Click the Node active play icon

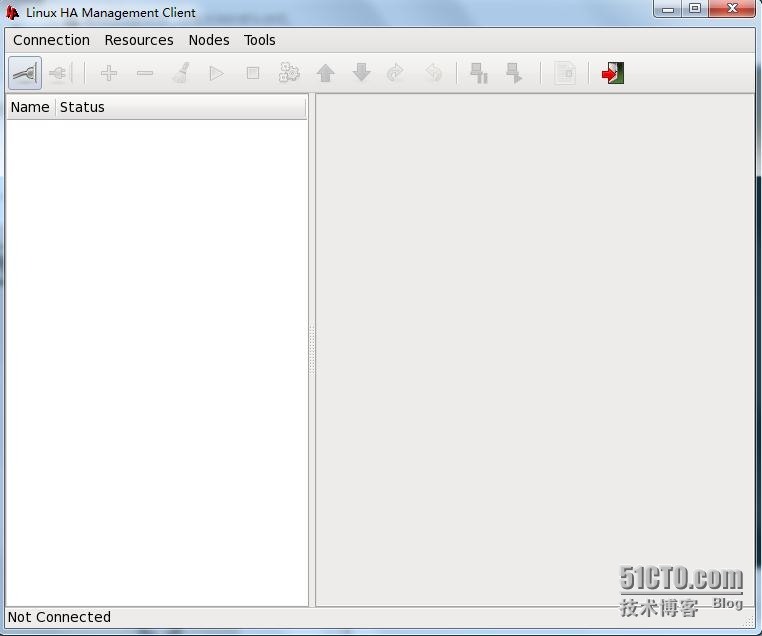(x=514, y=73)
